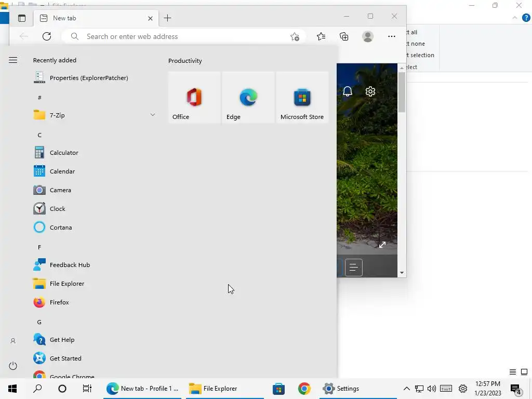
Task: Open Properties (ExplorerPatcher) from Recently added
Action: point(81,78)
